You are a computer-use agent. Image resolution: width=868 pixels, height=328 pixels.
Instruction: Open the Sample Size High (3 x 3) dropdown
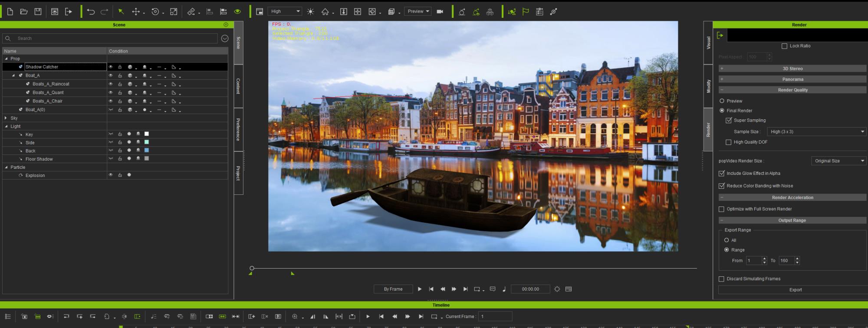click(x=817, y=131)
